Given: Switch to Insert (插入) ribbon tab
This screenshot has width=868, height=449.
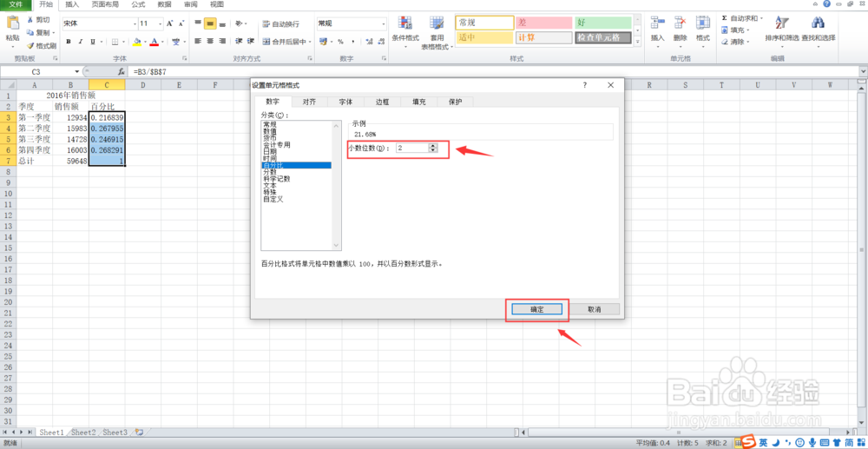Looking at the screenshot, I should pos(72,4).
